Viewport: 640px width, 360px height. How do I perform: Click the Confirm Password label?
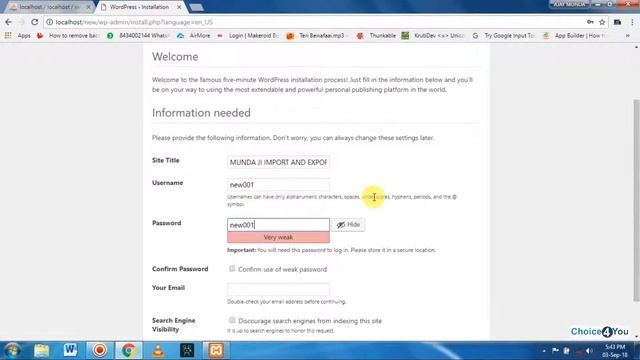coord(180,269)
